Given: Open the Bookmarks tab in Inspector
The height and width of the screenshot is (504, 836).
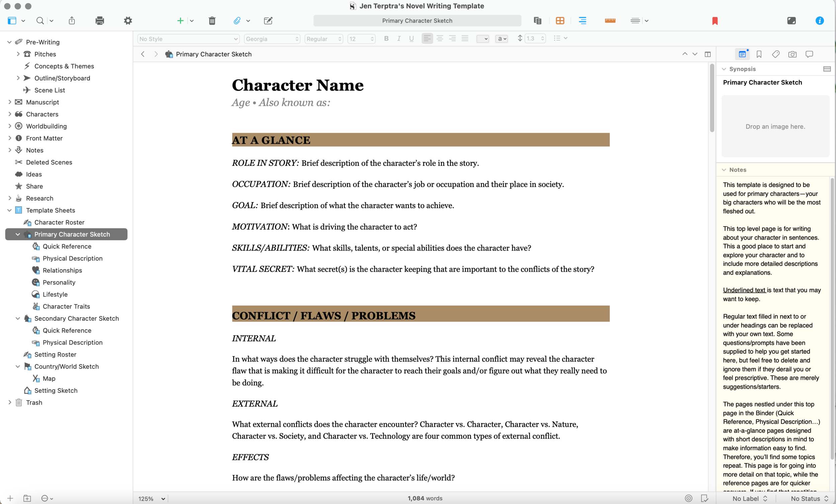Looking at the screenshot, I should pos(759,54).
